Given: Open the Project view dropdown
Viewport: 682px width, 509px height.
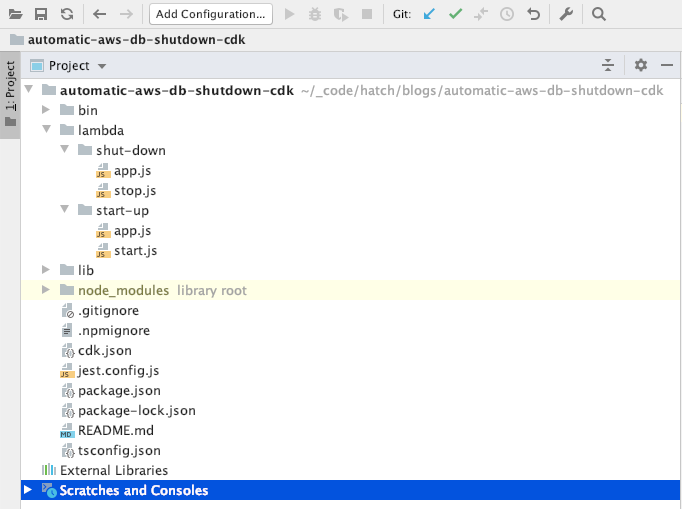Looking at the screenshot, I should coord(68,66).
